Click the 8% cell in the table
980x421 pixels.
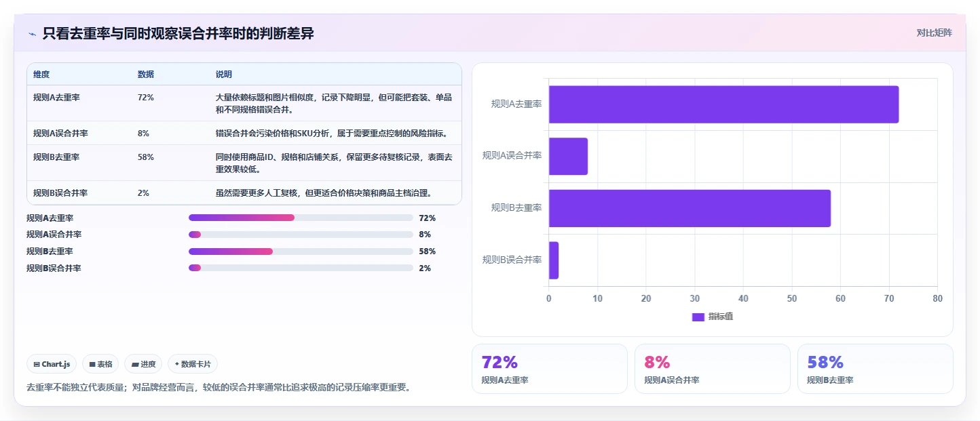tap(143, 133)
